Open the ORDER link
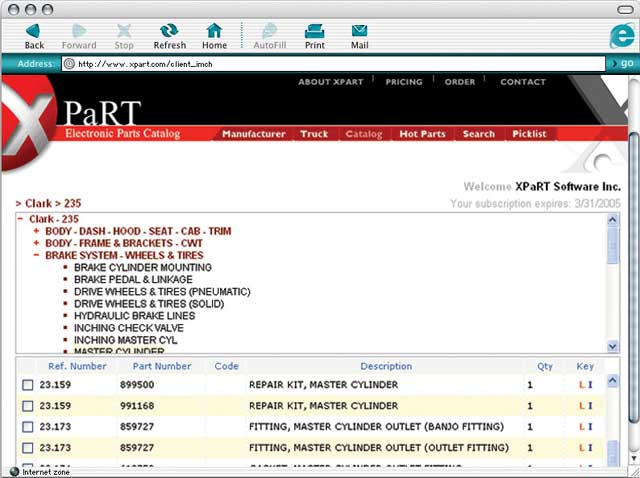Image resolution: width=640 pixels, height=478 pixels. tap(460, 82)
